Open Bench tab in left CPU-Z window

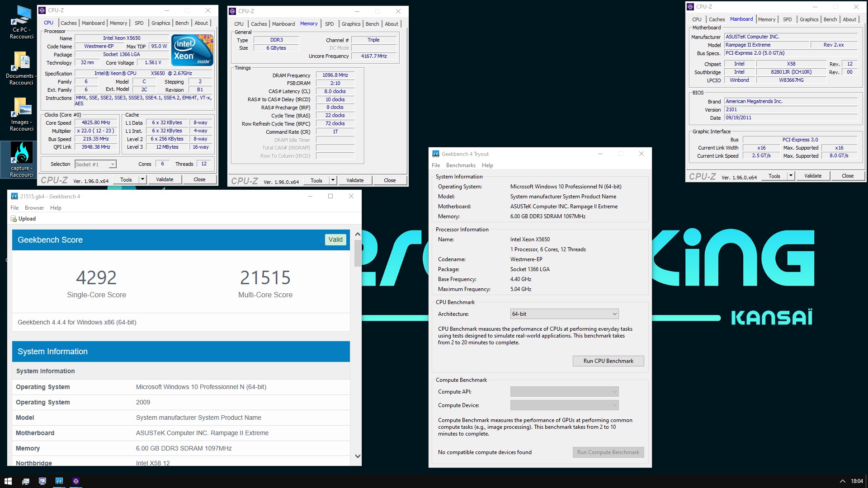coord(182,23)
